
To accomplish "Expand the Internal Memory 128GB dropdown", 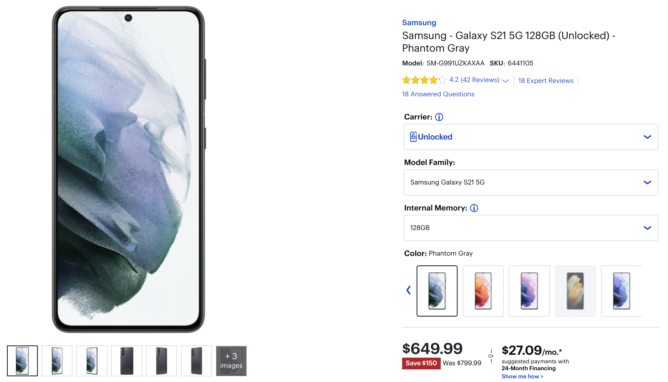I will tap(530, 228).
